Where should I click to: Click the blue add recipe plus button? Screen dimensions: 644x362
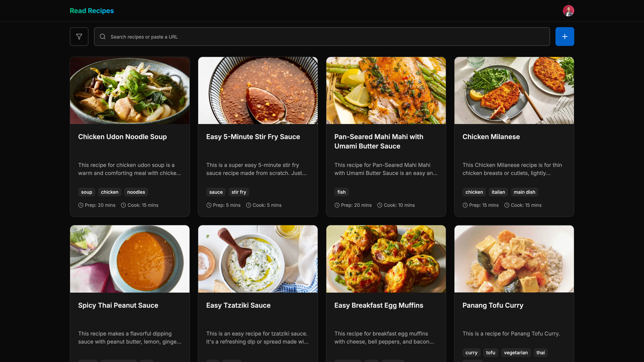565,37
